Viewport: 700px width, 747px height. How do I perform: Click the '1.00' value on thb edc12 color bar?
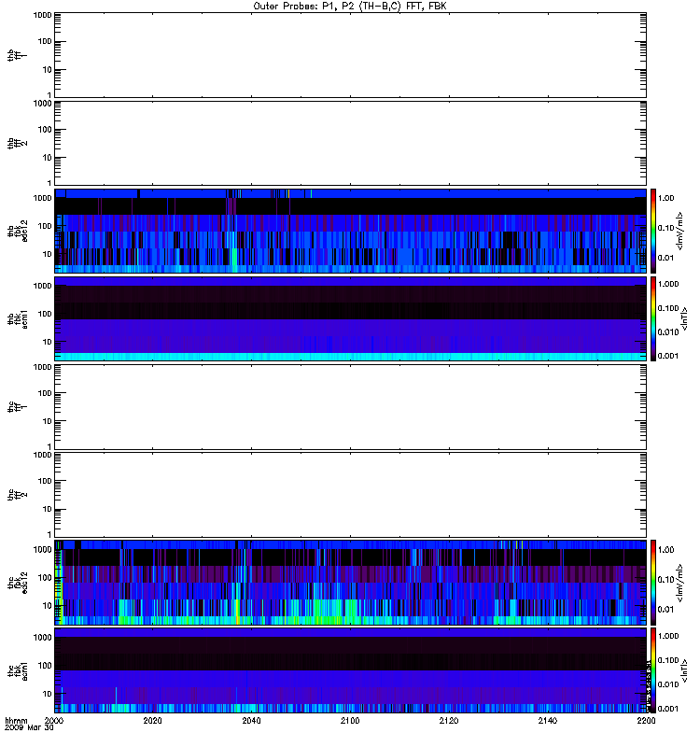[666, 198]
